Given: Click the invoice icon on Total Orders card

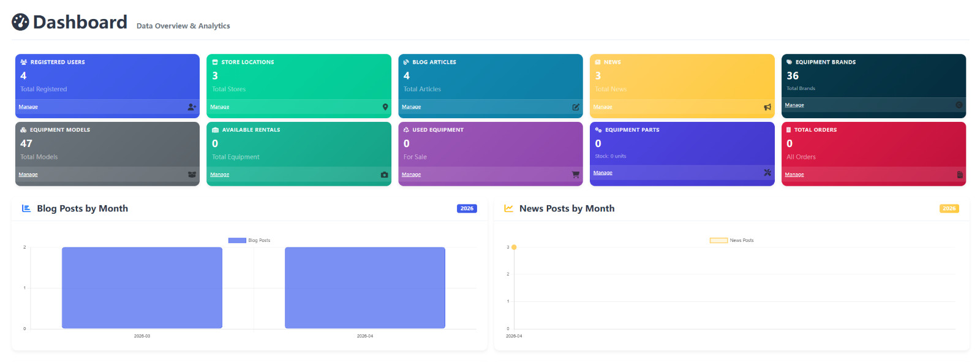Looking at the screenshot, I should point(960,175).
